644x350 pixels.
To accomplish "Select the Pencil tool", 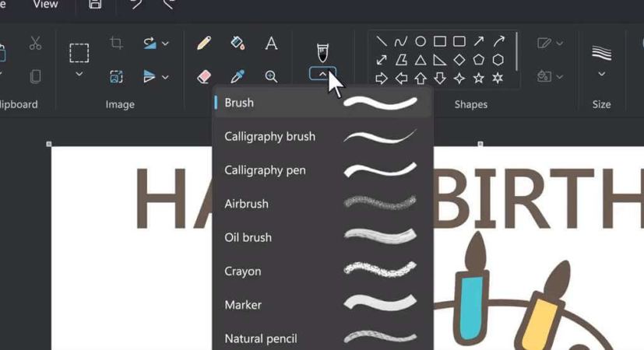I will pos(204,43).
